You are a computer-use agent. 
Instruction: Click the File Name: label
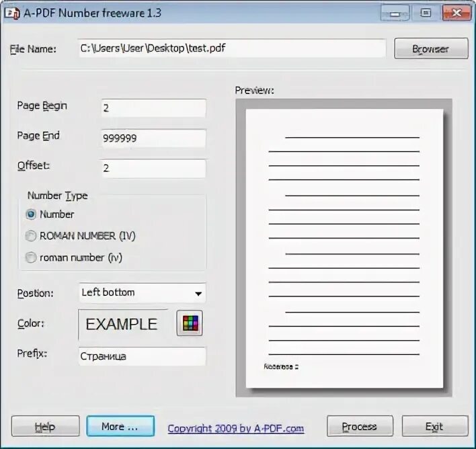click(x=33, y=49)
